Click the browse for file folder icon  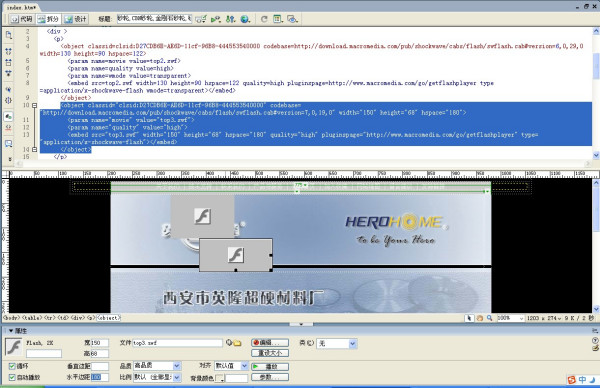click(238, 343)
